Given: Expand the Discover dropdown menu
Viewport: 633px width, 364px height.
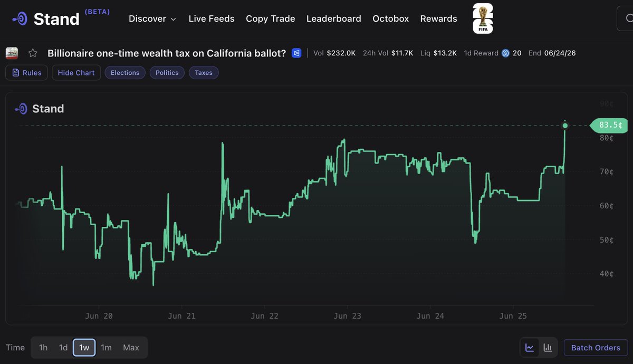Looking at the screenshot, I should pyautogui.click(x=152, y=18).
